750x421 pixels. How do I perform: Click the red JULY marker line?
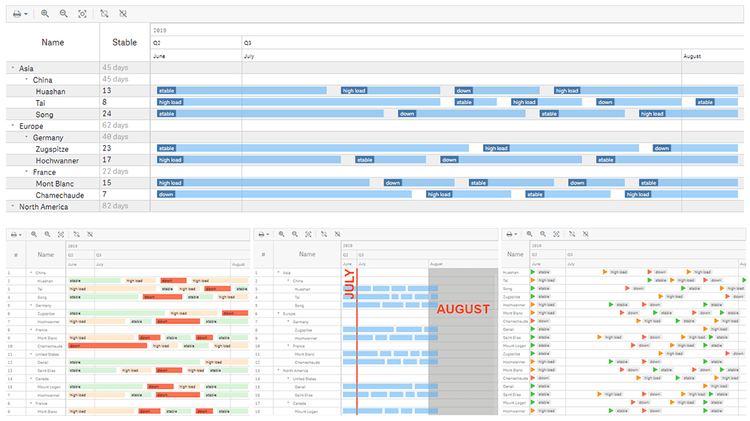tap(357, 330)
